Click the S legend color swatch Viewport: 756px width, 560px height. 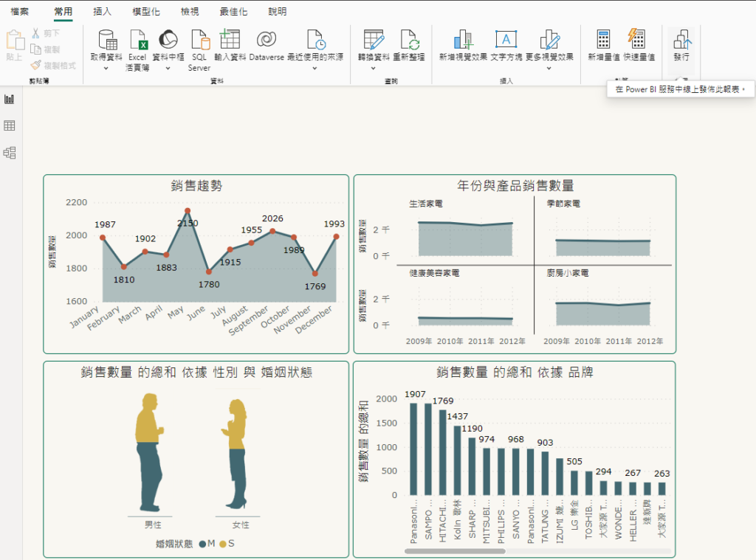223,544
